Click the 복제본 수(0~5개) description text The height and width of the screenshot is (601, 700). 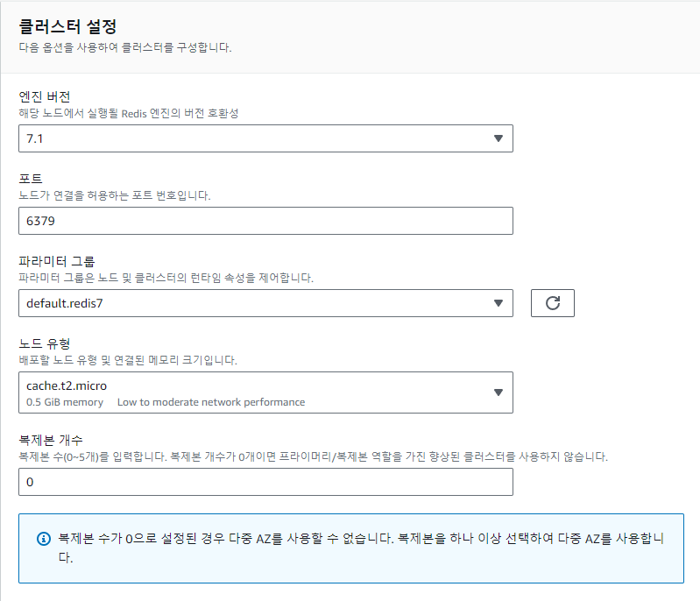click(x=314, y=456)
